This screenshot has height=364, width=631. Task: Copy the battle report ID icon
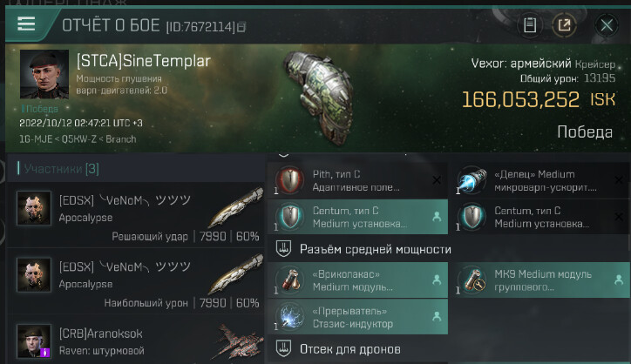point(241,27)
